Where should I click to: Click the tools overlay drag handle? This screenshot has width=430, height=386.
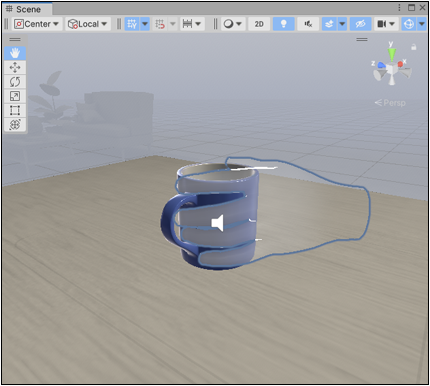pos(15,40)
